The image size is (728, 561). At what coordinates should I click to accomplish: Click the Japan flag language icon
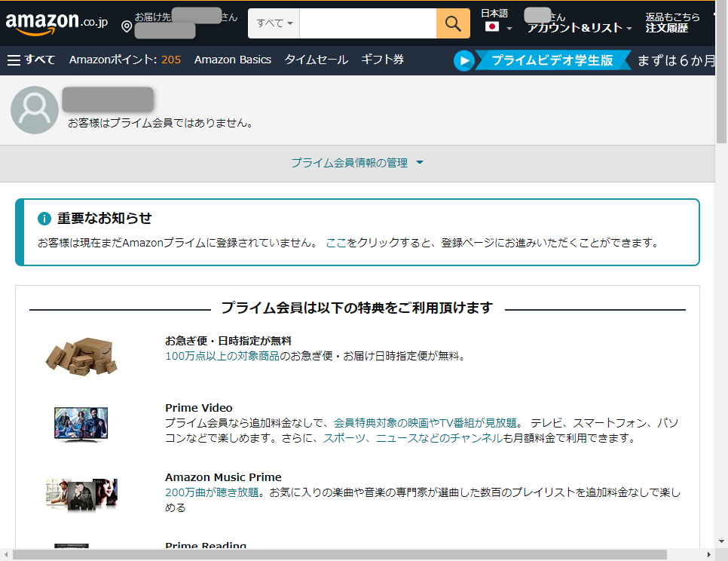click(491, 26)
